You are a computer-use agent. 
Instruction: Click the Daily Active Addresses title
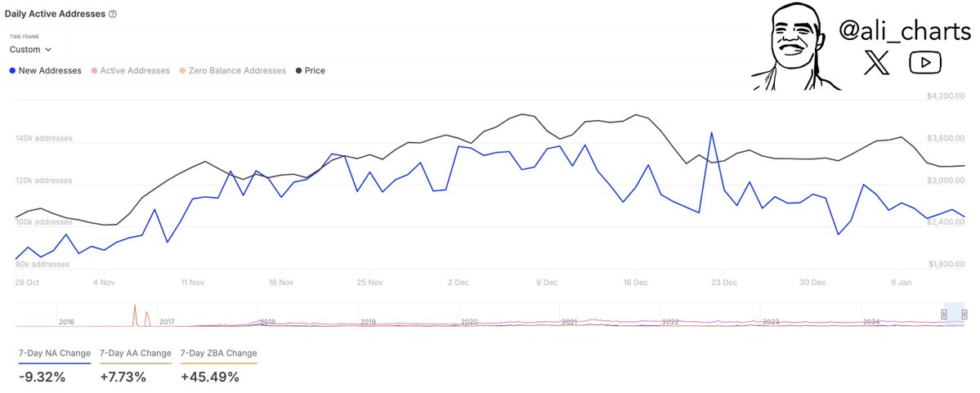[54, 14]
